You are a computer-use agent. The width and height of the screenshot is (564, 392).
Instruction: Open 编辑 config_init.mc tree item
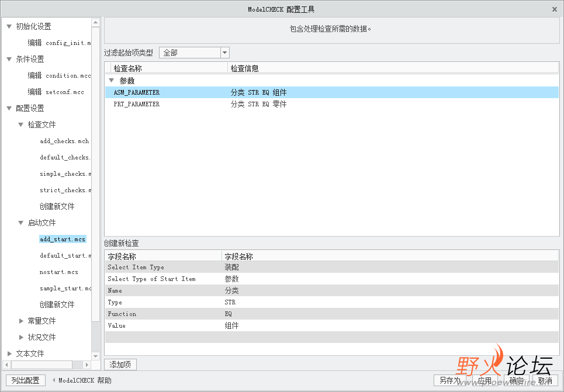click(x=60, y=43)
